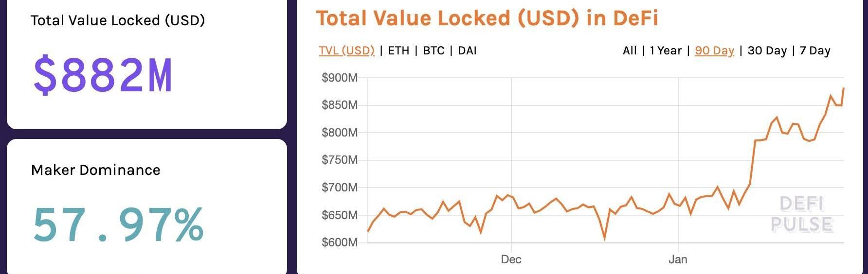Switch chart denomination to BTC
The image size is (868, 274).
coord(434,51)
